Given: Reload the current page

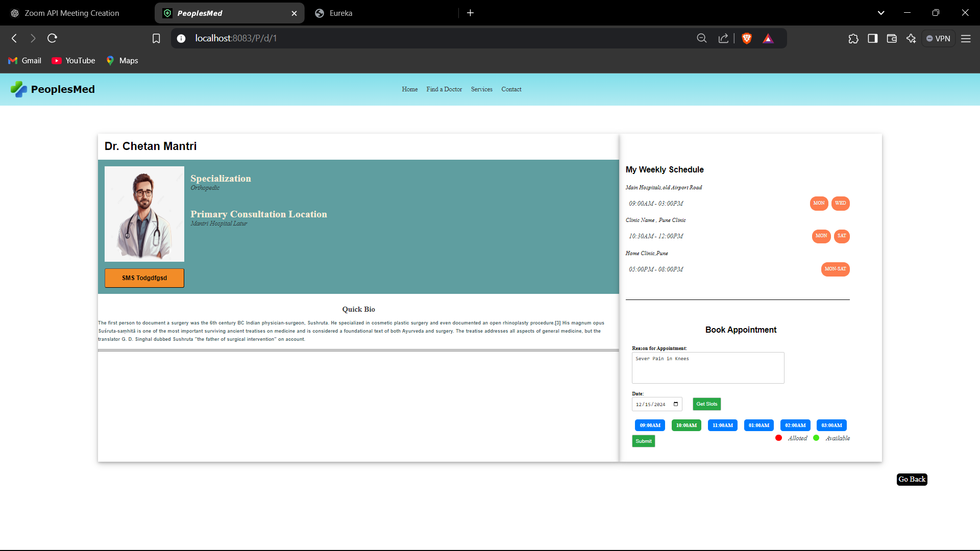Looking at the screenshot, I should click(52, 38).
